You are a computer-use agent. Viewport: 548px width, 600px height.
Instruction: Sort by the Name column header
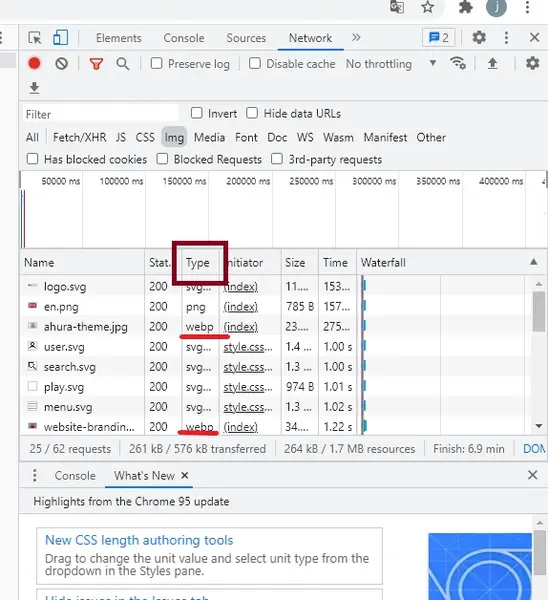pos(82,262)
